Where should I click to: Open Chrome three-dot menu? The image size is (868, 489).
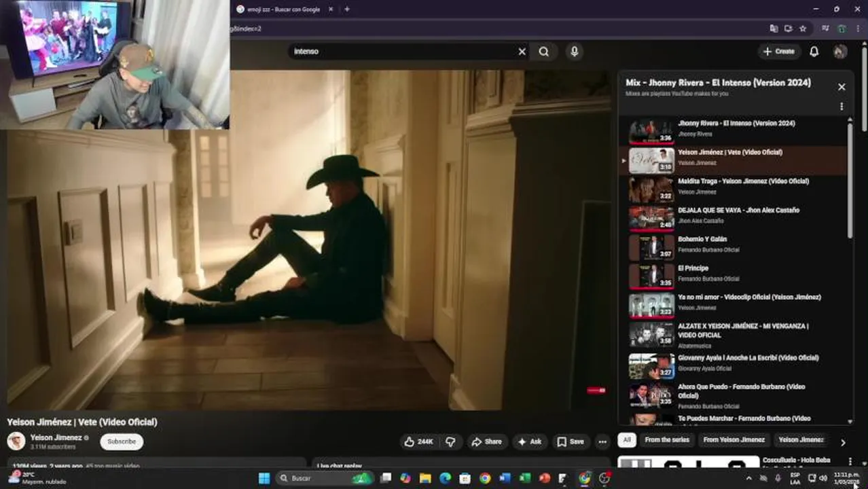pos(858,29)
